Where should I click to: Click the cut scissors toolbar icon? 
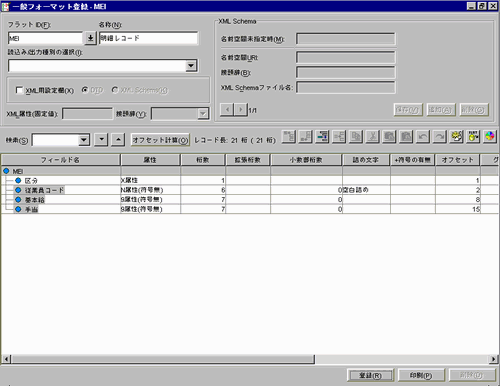point(373,137)
